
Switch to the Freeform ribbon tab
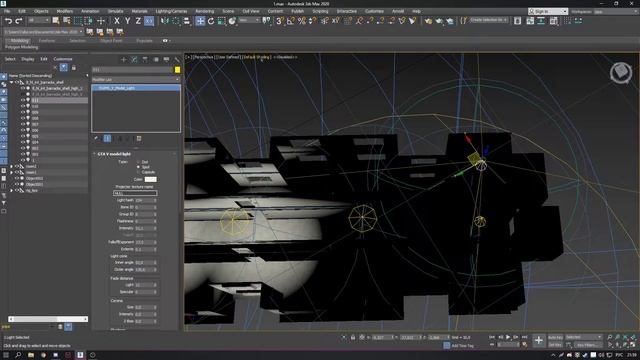[47, 41]
